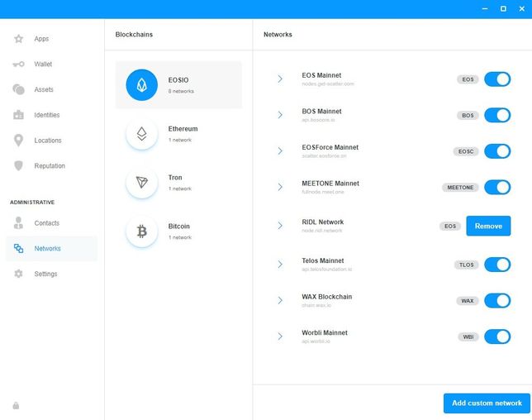Expand the BOS Mainnet network details
The height and width of the screenshot is (420, 532).
[x=280, y=115]
